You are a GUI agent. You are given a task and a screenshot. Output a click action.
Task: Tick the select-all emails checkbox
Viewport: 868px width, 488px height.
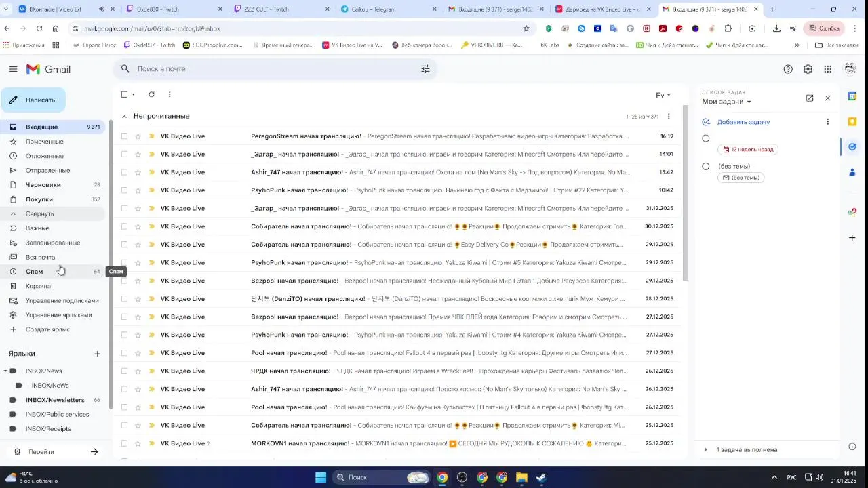124,94
